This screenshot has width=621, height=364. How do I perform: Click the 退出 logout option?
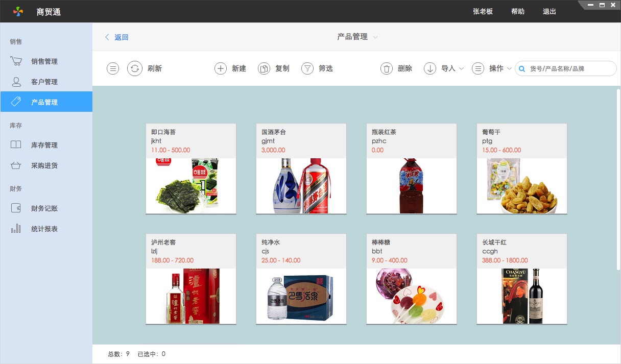click(x=549, y=11)
